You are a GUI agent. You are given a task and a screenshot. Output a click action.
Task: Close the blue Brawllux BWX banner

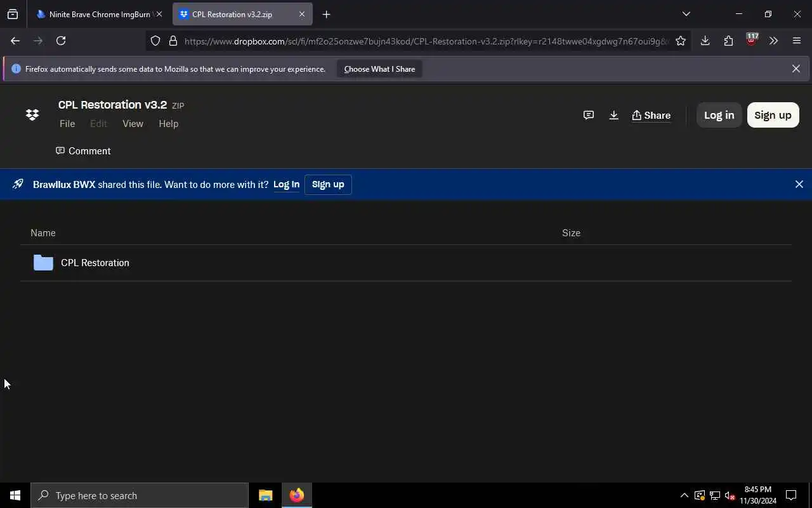click(x=799, y=184)
